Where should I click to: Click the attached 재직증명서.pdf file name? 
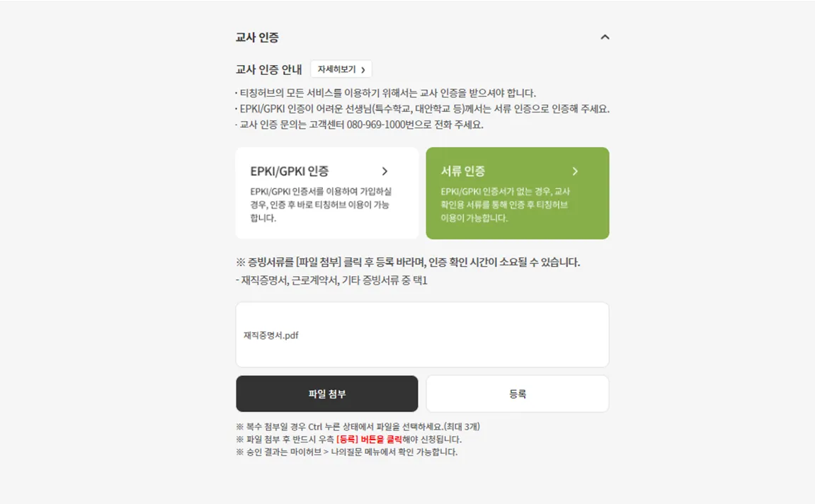(270, 335)
